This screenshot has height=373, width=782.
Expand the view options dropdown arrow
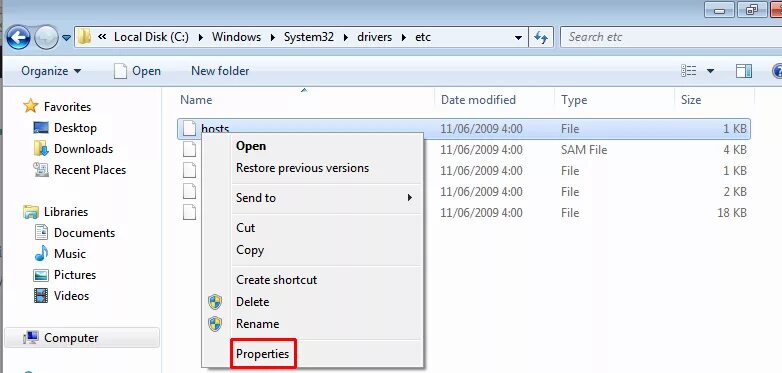(x=710, y=71)
